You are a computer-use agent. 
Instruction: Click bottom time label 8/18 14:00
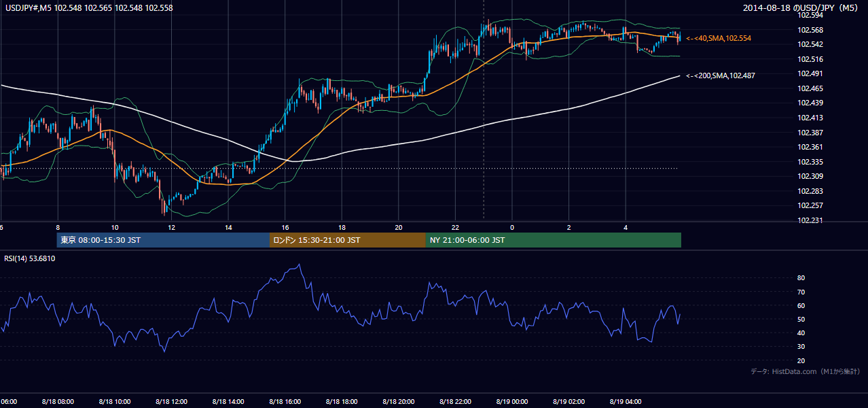tap(228, 401)
